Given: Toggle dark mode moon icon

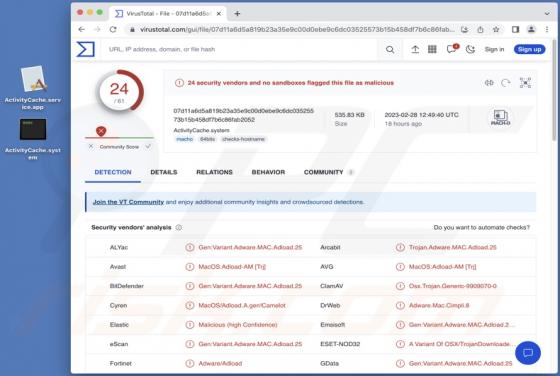Looking at the screenshot, I should point(470,49).
